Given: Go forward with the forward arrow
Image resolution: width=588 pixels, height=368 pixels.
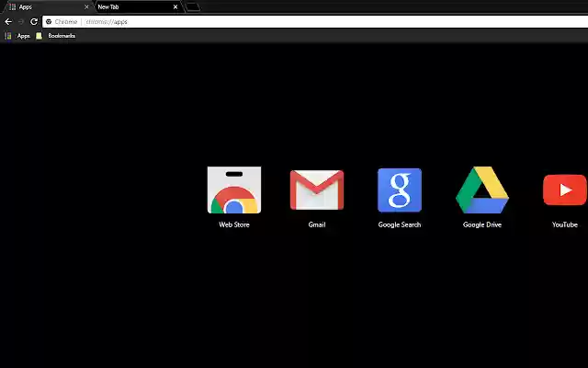Looking at the screenshot, I should (21, 22).
